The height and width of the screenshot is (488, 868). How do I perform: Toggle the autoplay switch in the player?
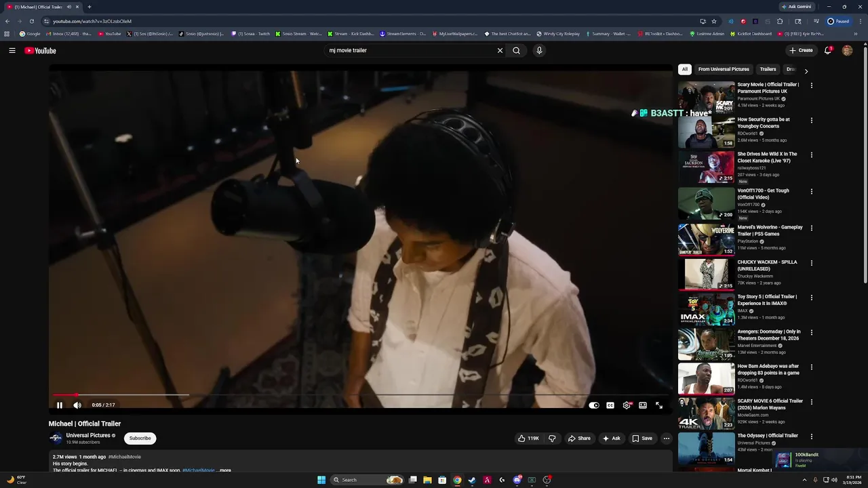click(x=594, y=405)
